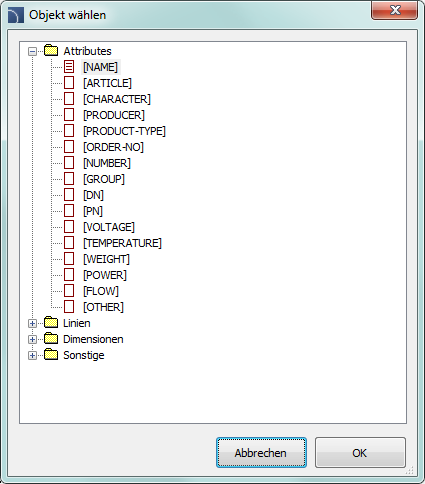
Task: Pick the [OTHER] attribute item
Action: coord(104,307)
